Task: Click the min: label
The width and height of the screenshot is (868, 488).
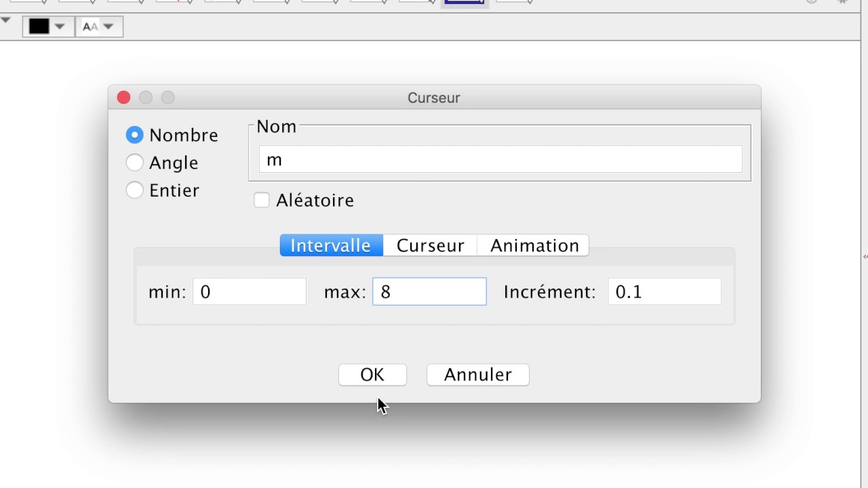Action: click(x=167, y=292)
